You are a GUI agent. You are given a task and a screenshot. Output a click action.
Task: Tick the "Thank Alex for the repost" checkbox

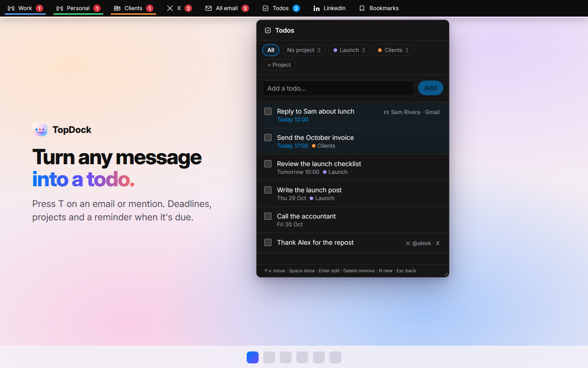click(x=268, y=242)
